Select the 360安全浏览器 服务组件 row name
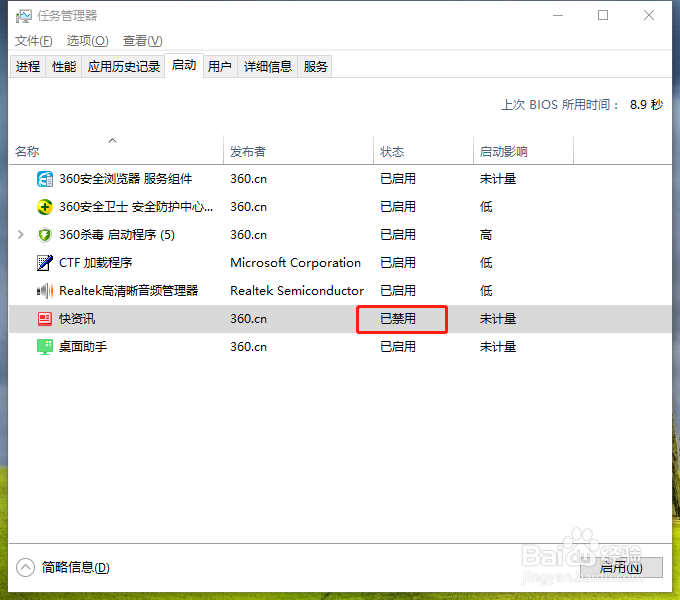The width and height of the screenshot is (680, 600). click(x=125, y=179)
